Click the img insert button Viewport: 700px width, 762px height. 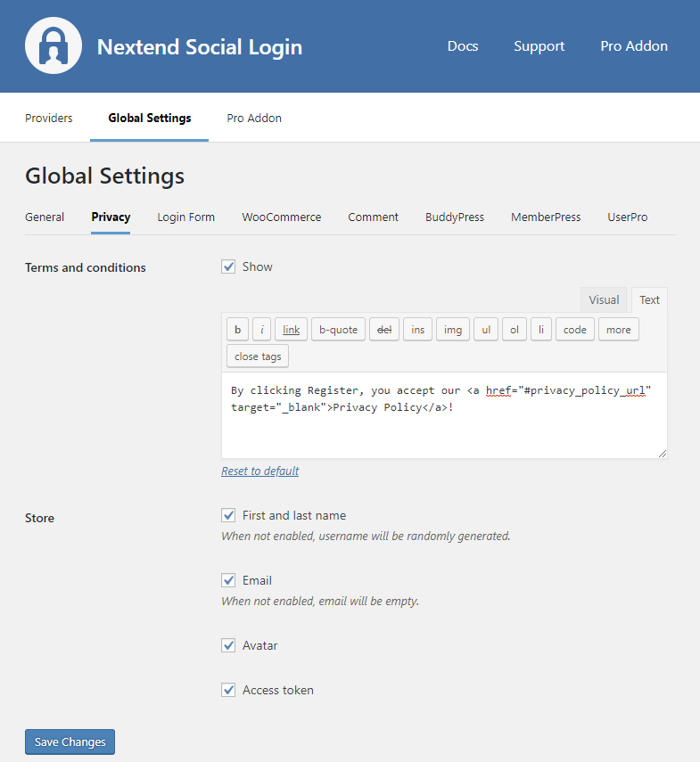coord(453,330)
